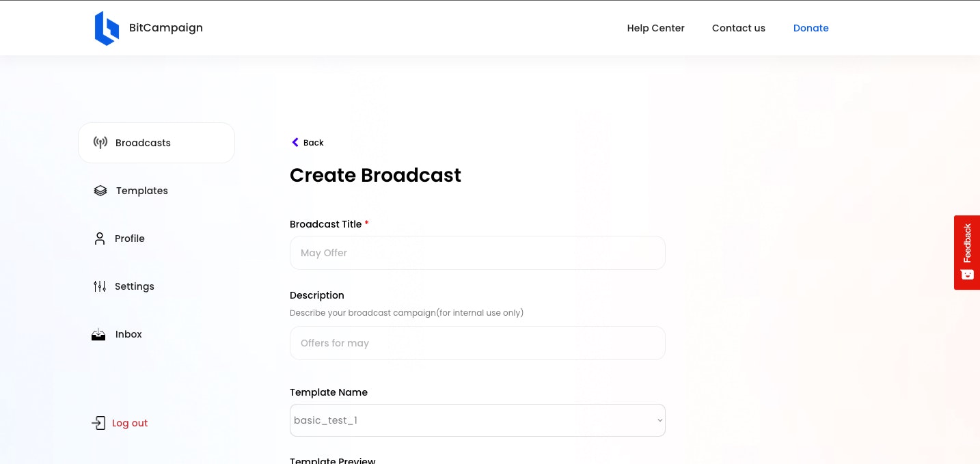
Task: Click the BitCampaign logo icon
Action: (x=107, y=28)
